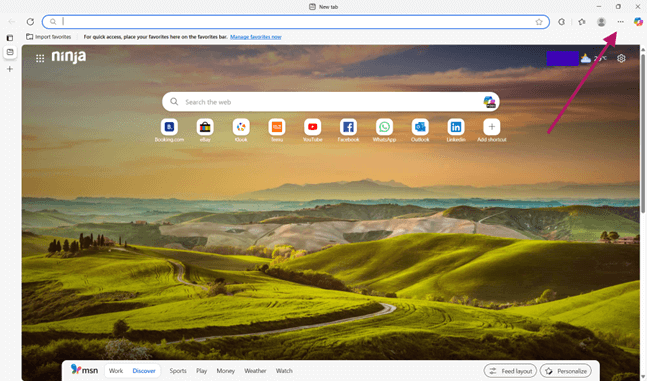Open the Temu shortcut
The image size is (647, 381).
tap(277, 130)
